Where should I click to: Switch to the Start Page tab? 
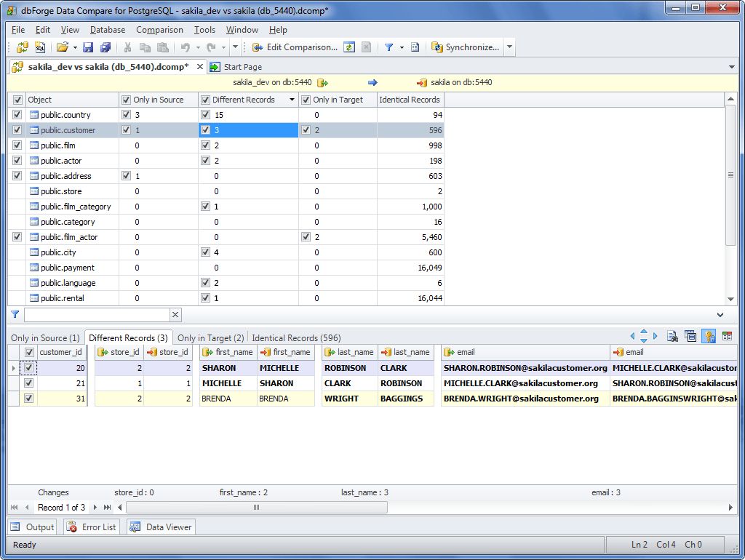pyautogui.click(x=236, y=67)
